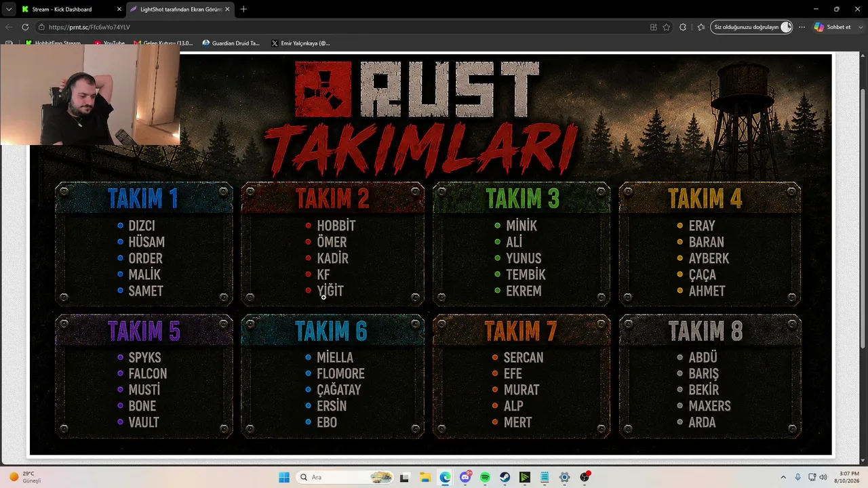Open File Explorer from the taskbar
868x488 pixels.
[425, 477]
